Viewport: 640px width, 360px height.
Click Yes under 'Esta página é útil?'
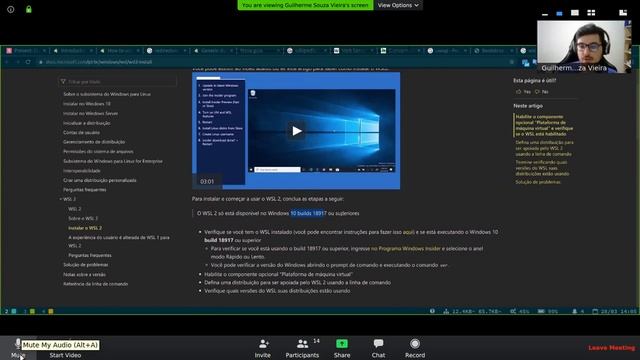(524, 92)
